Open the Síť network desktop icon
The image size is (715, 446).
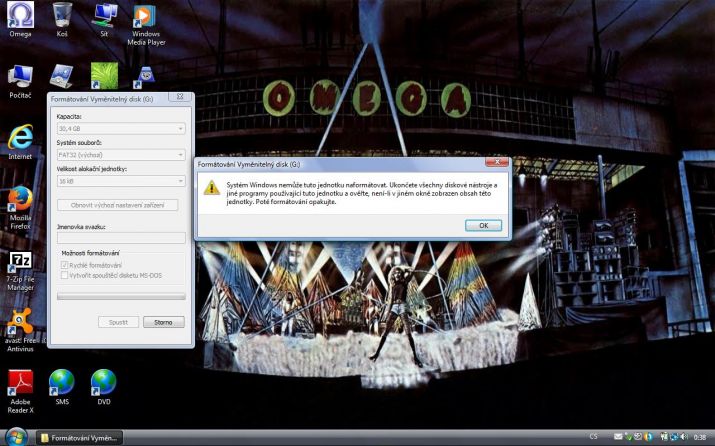(104, 20)
